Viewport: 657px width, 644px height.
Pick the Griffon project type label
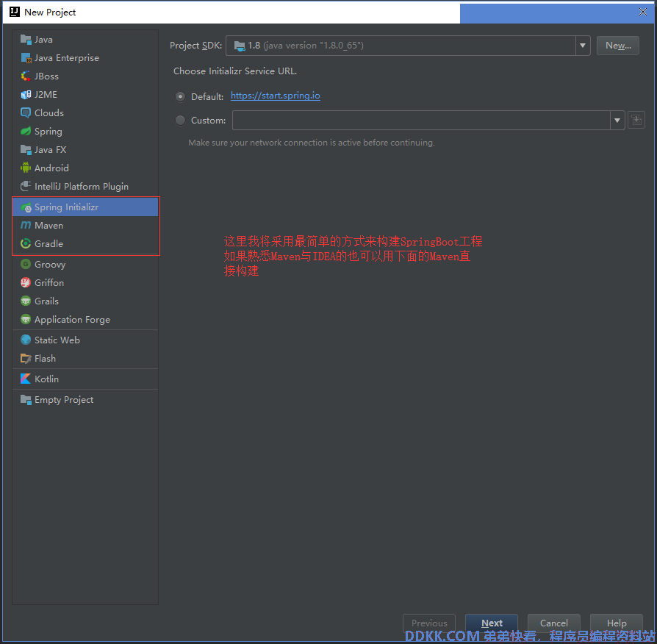coord(49,282)
